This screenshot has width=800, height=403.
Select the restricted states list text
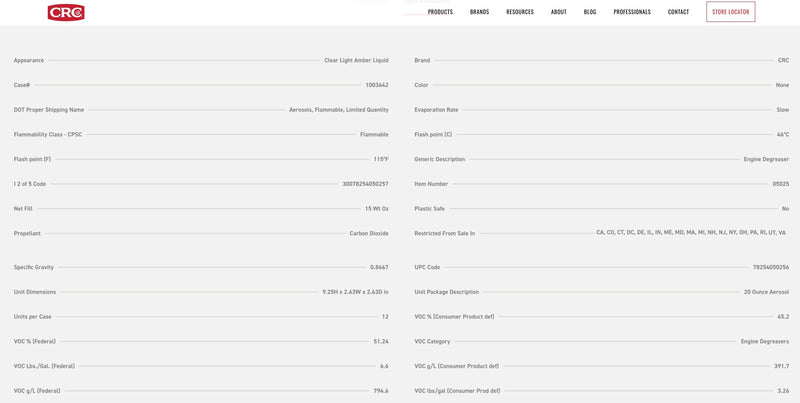coord(691,233)
